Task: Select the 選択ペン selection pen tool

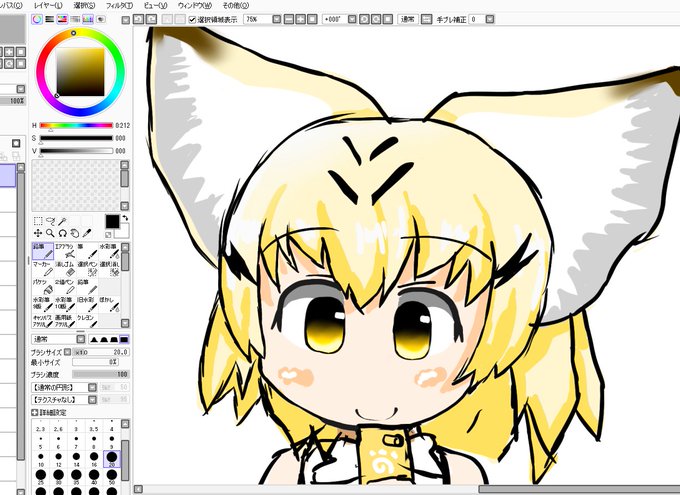Action: pos(87,269)
